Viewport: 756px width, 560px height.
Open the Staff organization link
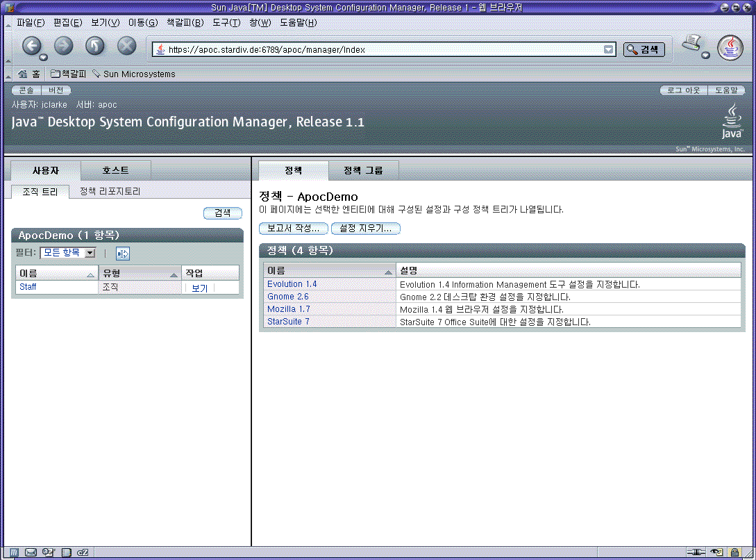pyautogui.click(x=28, y=286)
